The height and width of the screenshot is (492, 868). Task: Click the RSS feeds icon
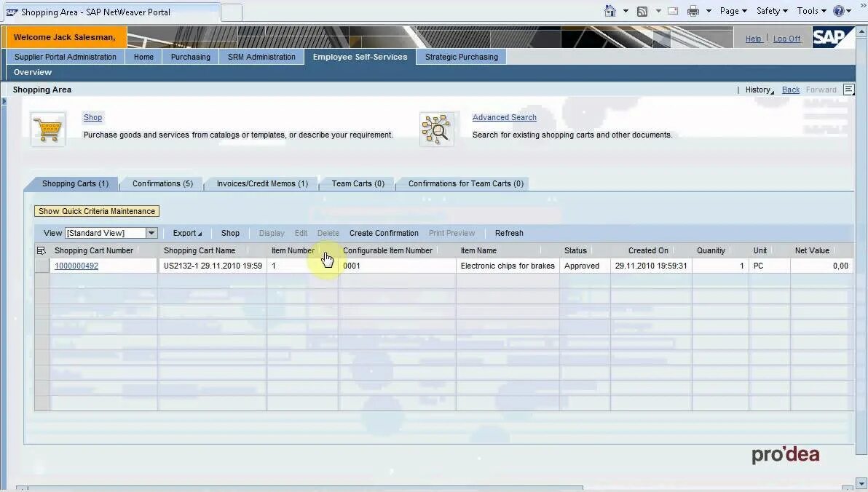click(x=642, y=11)
